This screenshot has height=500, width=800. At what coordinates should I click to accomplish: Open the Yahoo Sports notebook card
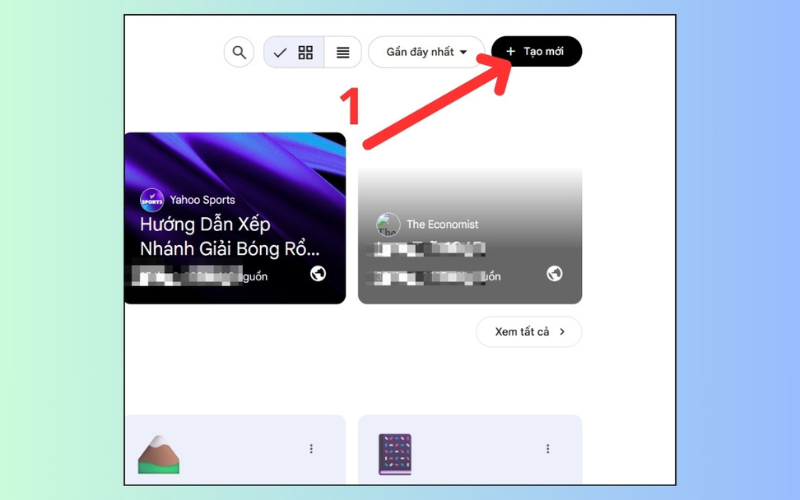click(235, 218)
